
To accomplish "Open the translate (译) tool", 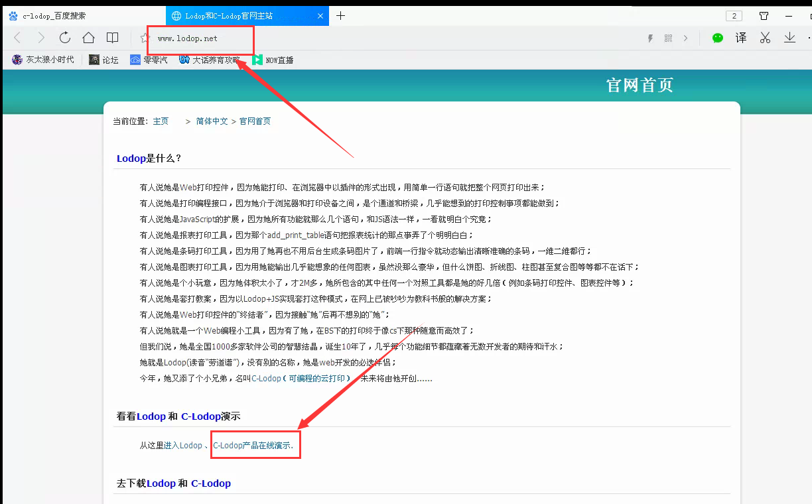I will [741, 38].
